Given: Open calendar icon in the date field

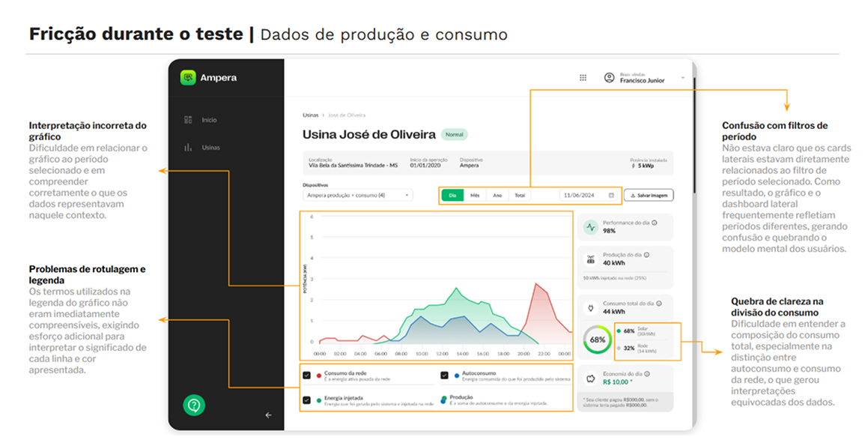Looking at the screenshot, I should click(611, 196).
